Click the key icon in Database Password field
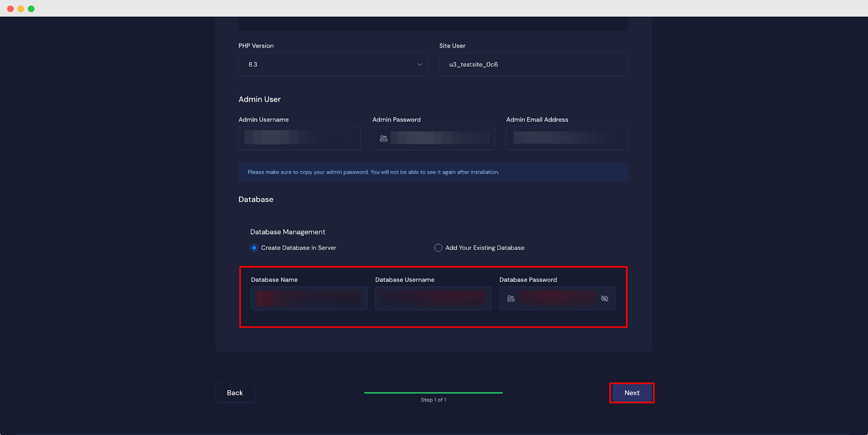The width and height of the screenshot is (868, 435). (x=510, y=298)
